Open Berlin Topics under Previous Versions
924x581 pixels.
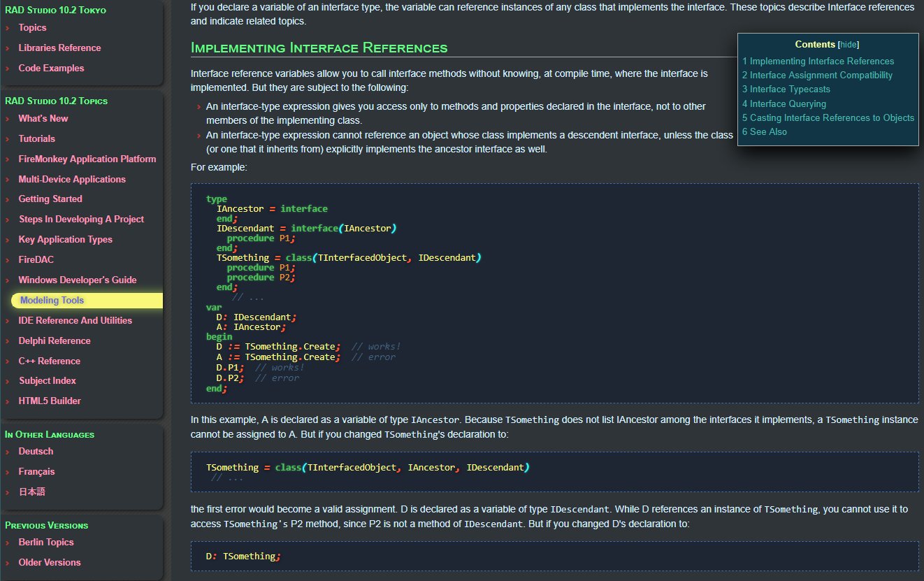click(x=46, y=543)
